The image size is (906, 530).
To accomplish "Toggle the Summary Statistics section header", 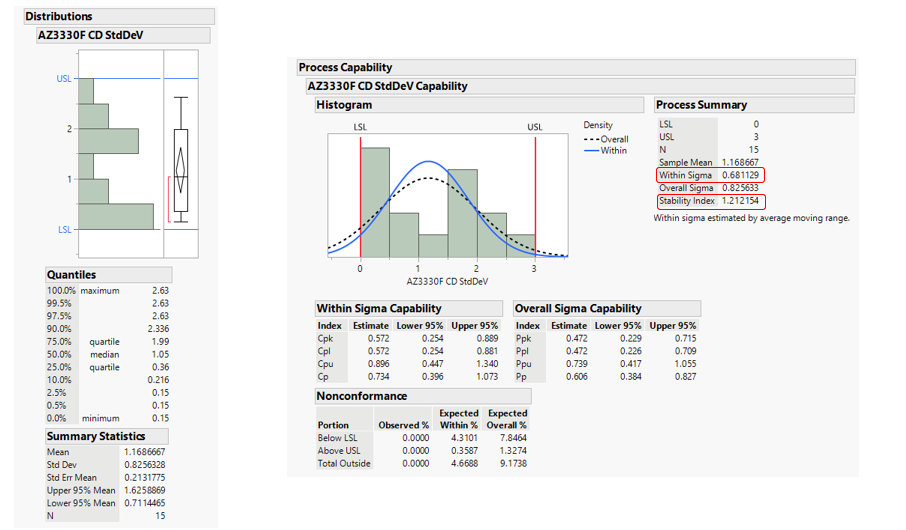I will click(x=96, y=437).
